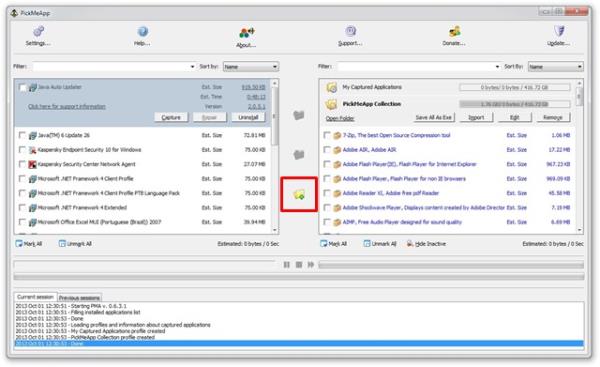Click Unmark All in the left panel

point(75,244)
